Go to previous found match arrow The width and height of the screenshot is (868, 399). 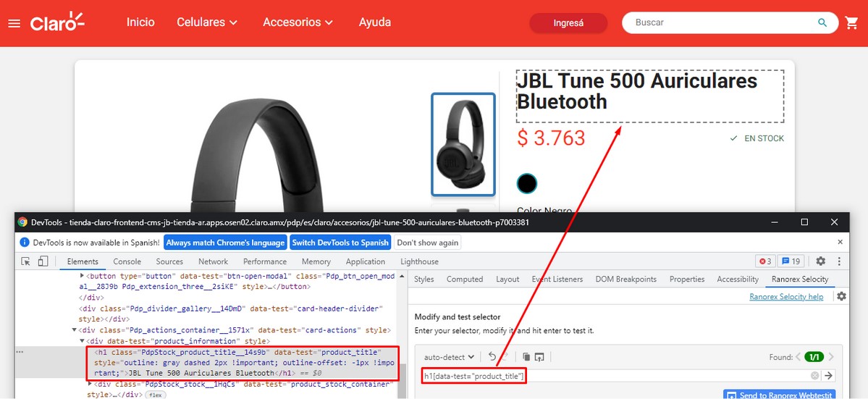pyautogui.click(x=799, y=357)
